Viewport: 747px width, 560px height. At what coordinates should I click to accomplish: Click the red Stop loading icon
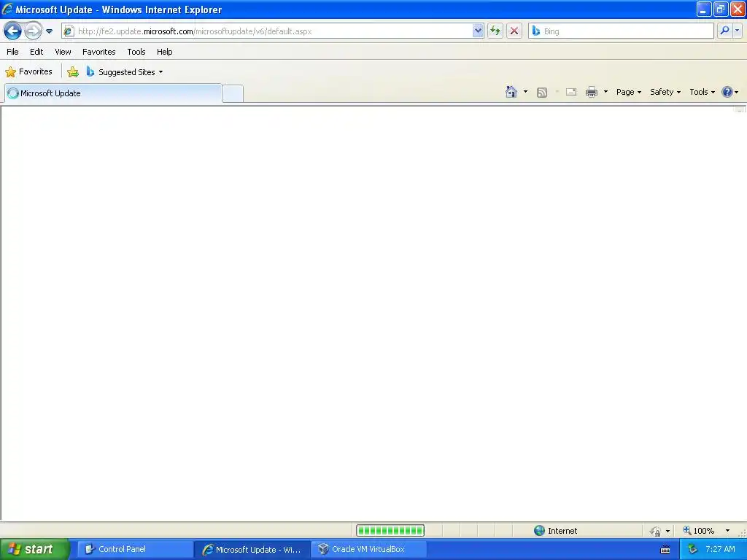click(514, 31)
